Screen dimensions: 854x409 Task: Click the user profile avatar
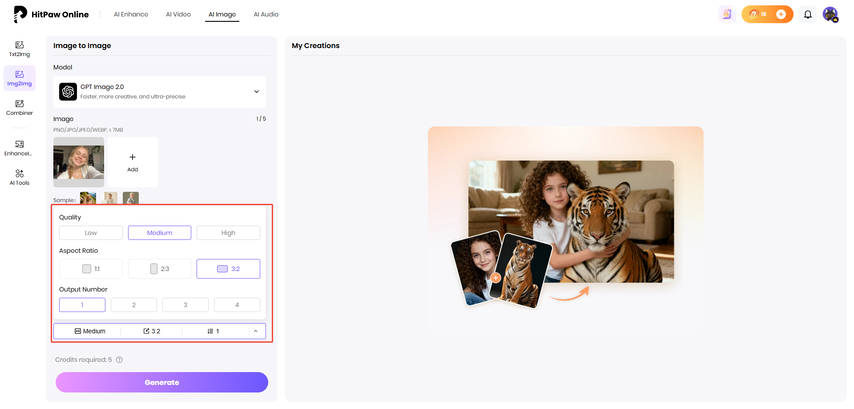pyautogui.click(x=830, y=15)
